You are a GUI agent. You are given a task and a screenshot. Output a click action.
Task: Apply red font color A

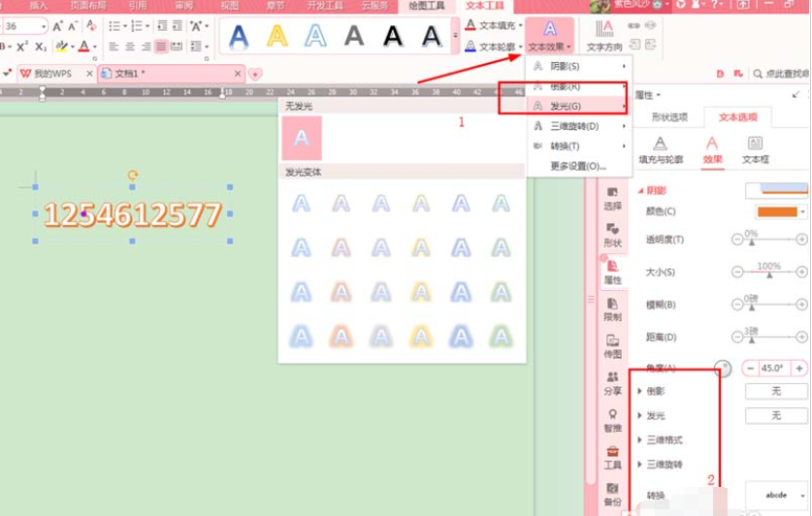click(x=84, y=47)
